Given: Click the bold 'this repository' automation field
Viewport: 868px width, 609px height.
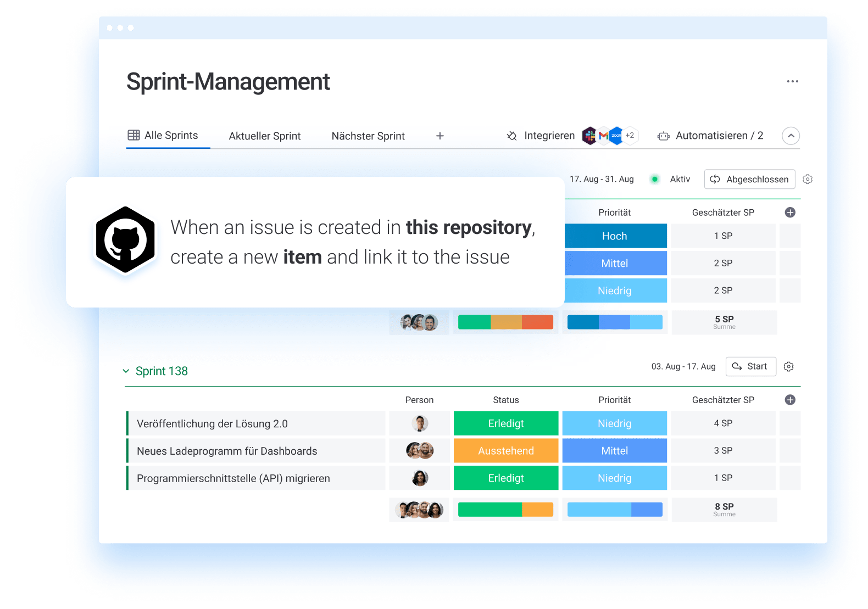Looking at the screenshot, I should pyautogui.click(x=469, y=227).
